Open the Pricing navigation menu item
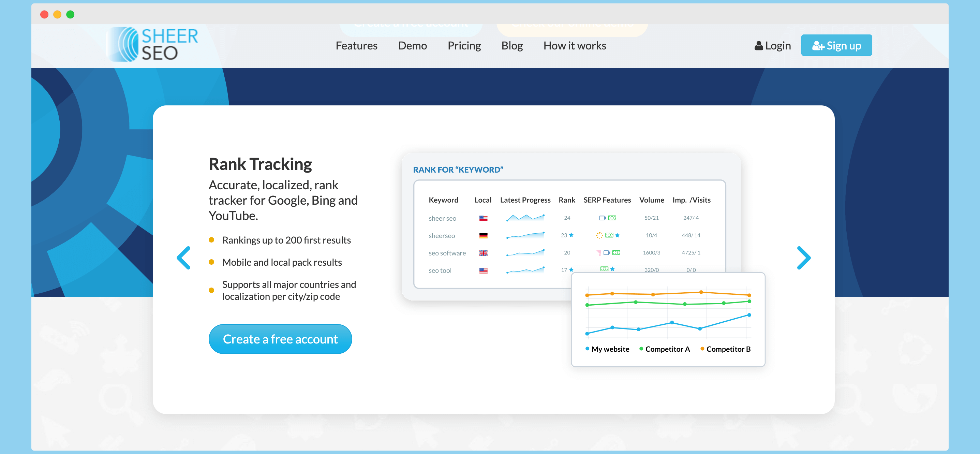This screenshot has width=980, height=454. point(464,45)
